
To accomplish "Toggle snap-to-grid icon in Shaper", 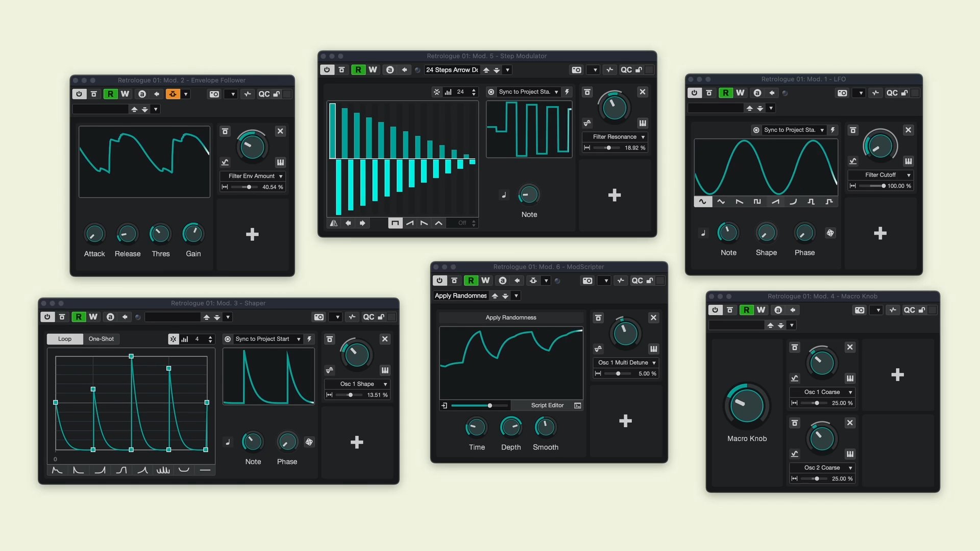I will tap(173, 339).
